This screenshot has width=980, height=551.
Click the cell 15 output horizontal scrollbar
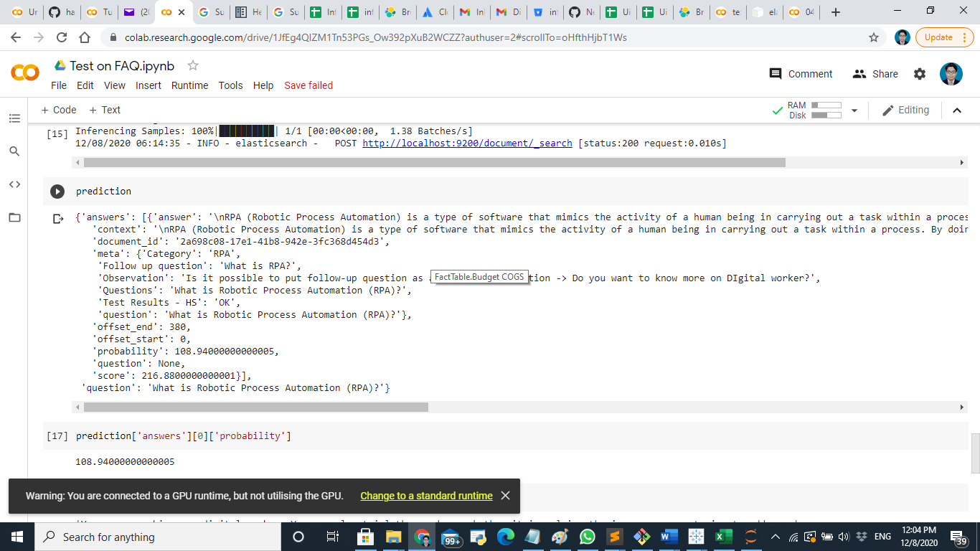pyautogui.click(x=435, y=163)
